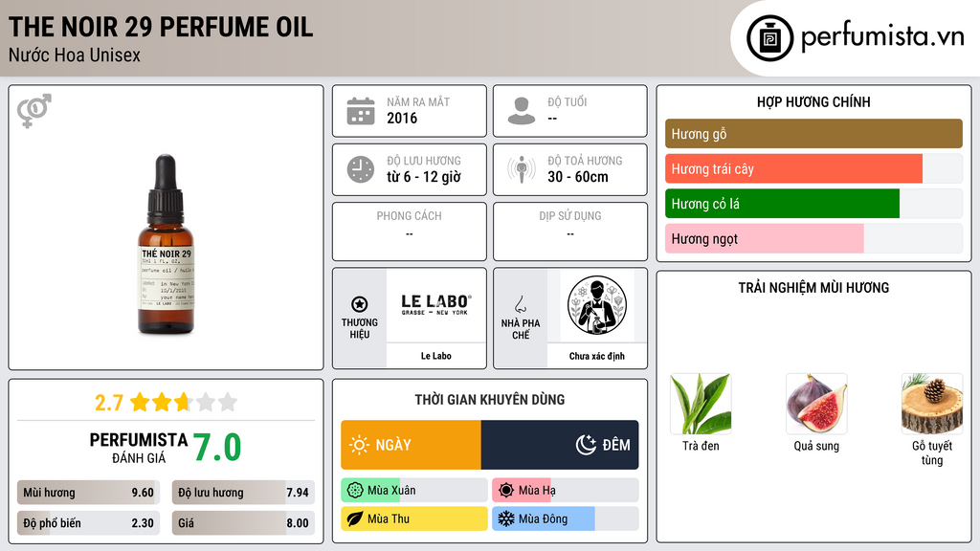980x551 pixels.
Task: Click the Chưa xác định perfumer label
Action: click(x=597, y=356)
